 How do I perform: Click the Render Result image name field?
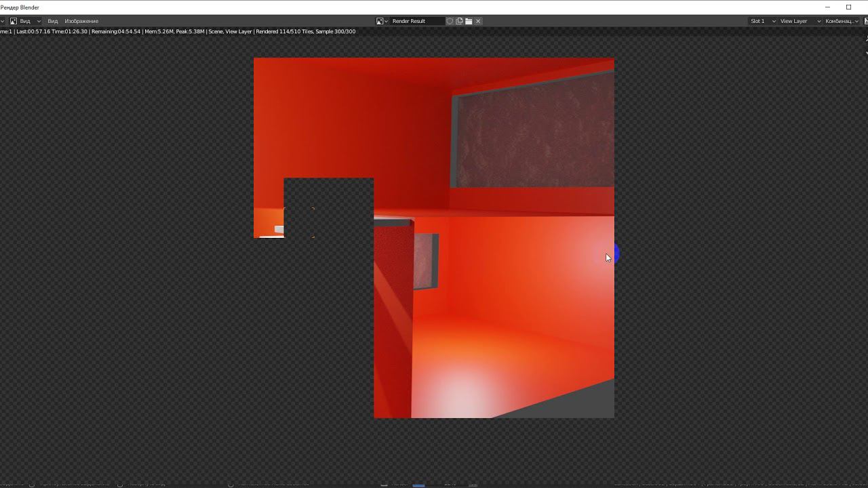(417, 21)
